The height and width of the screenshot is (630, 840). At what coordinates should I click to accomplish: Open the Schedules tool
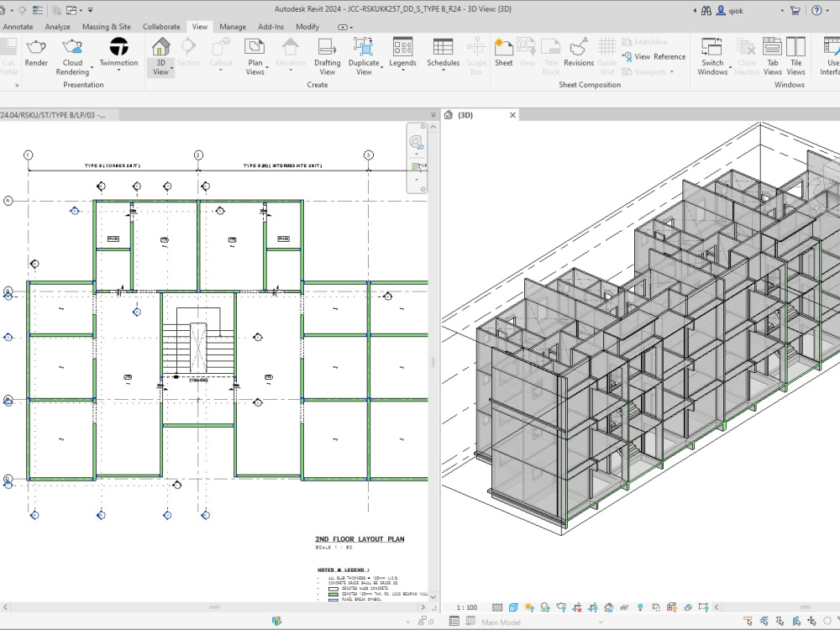[x=443, y=52]
